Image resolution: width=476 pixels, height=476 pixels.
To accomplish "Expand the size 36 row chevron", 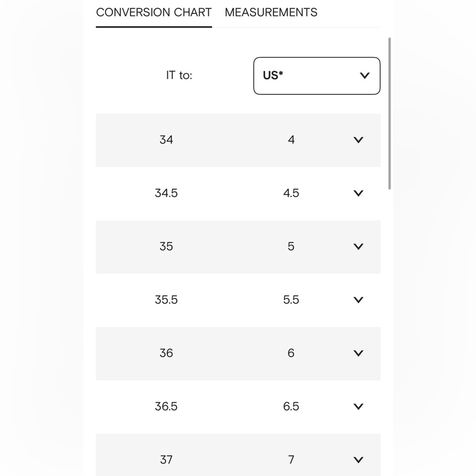I will point(358,353).
